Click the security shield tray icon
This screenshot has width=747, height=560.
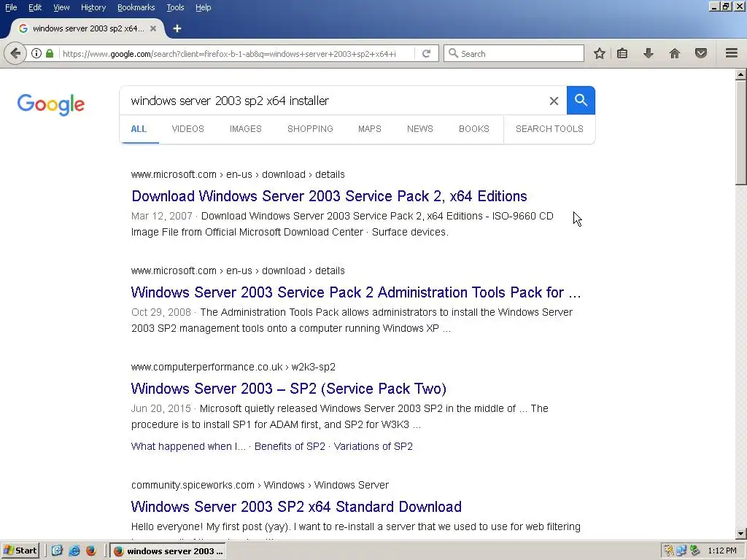point(669,551)
